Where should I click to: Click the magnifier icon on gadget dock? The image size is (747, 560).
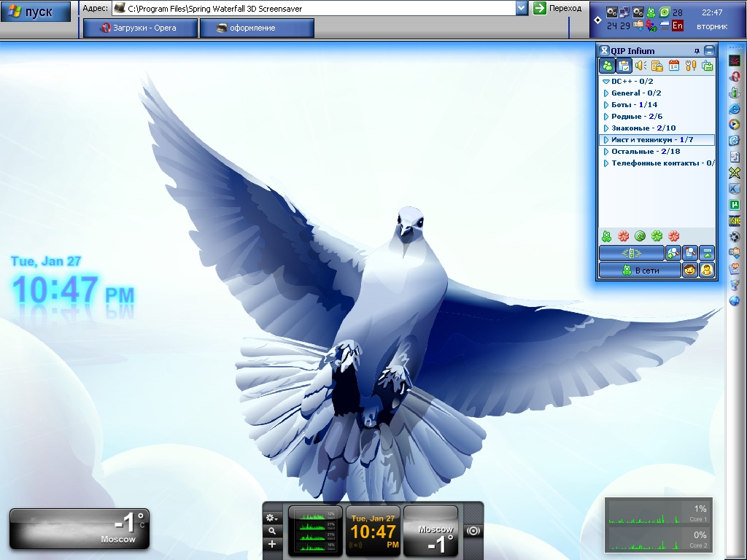coord(271,531)
